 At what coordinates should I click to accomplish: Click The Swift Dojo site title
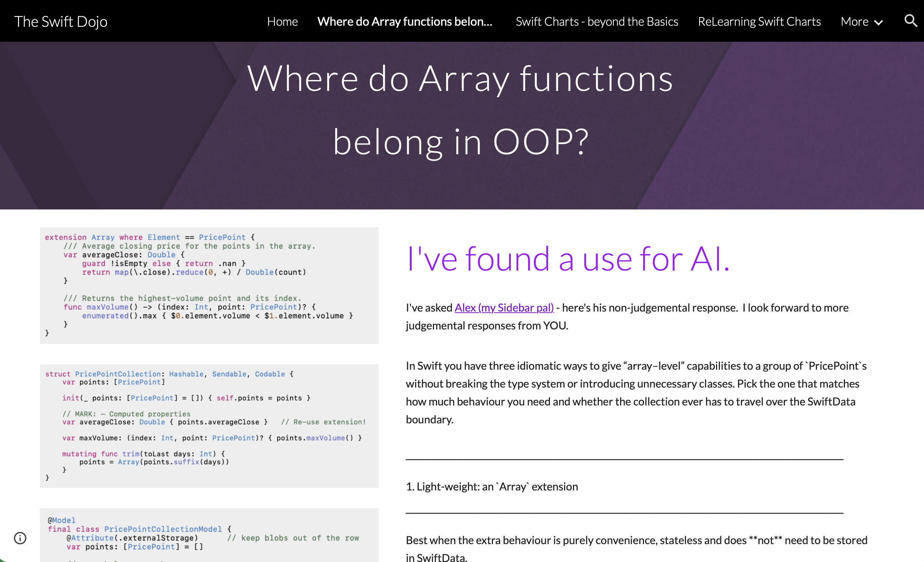tap(61, 22)
